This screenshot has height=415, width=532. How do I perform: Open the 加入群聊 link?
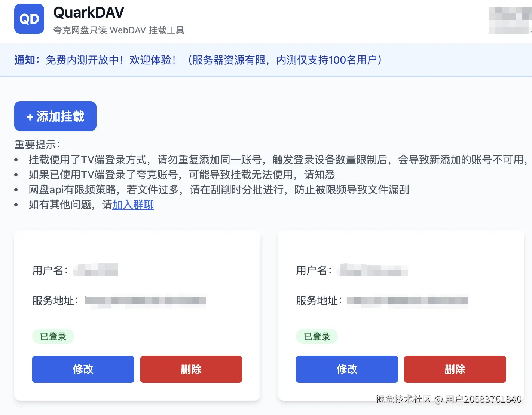point(133,205)
